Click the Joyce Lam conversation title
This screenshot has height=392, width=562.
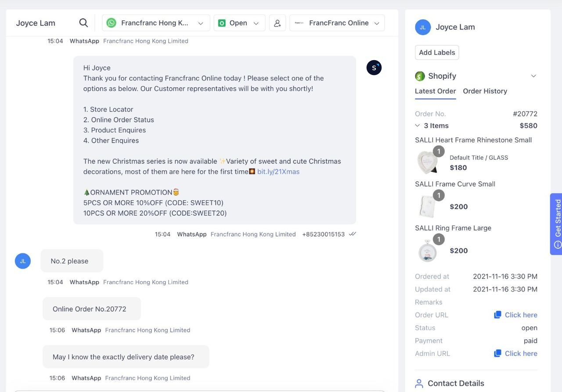[x=36, y=23]
